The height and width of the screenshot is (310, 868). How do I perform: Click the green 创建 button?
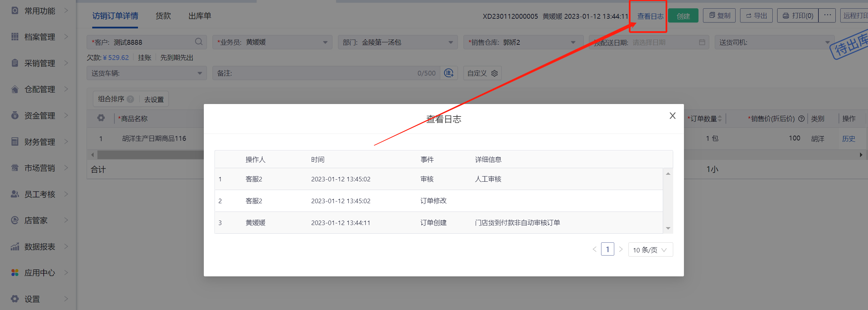pyautogui.click(x=683, y=16)
